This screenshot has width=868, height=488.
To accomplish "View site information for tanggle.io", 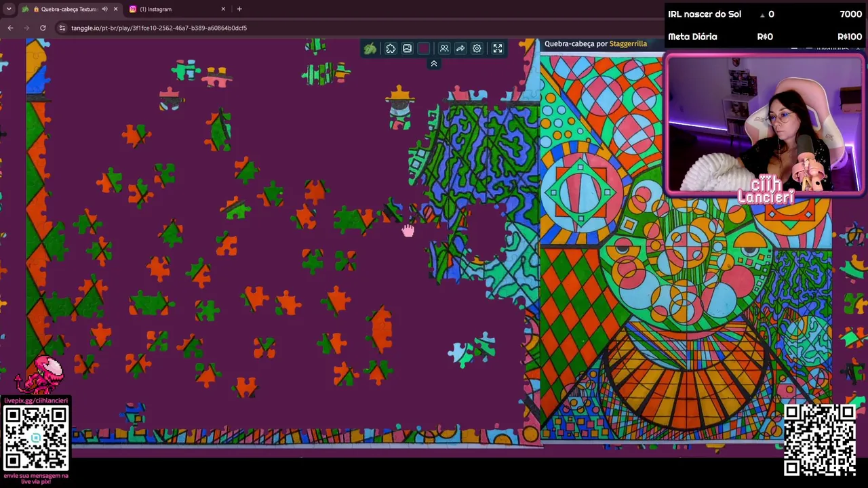I will click(x=62, y=28).
